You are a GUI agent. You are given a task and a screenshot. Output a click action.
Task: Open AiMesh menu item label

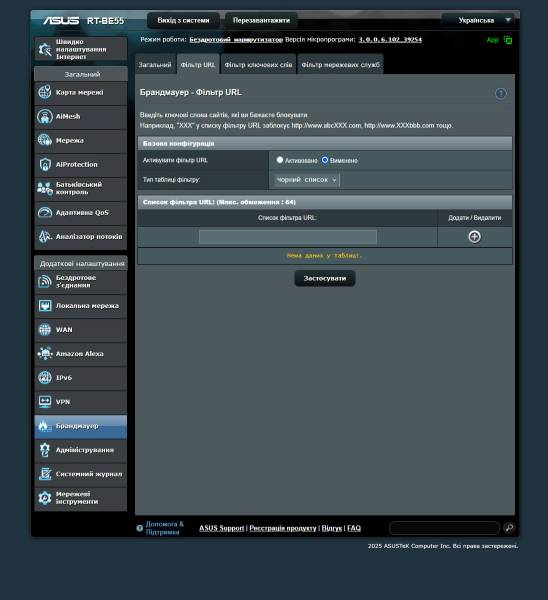[x=68, y=116]
